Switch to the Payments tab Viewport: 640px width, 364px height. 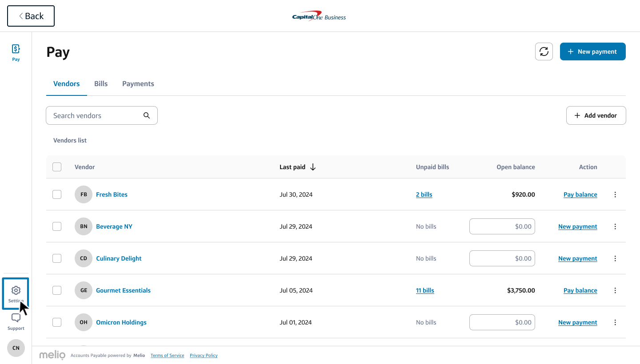pyautogui.click(x=138, y=83)
